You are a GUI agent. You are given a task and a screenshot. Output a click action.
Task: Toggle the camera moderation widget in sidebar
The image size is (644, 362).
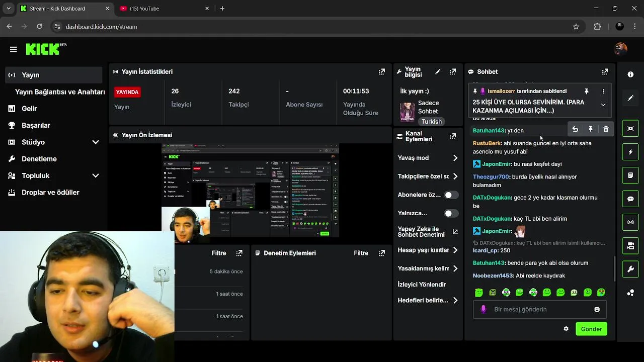click(630, 246)
